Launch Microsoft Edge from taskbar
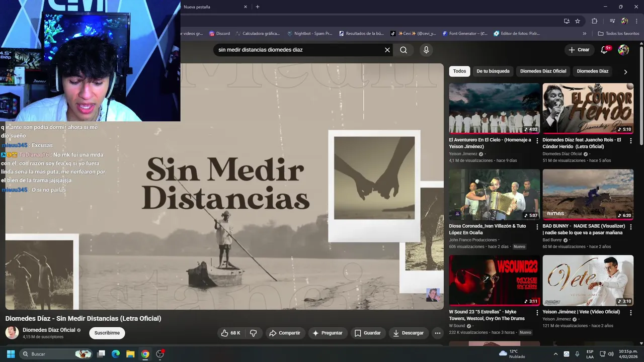 click(x=116, y=354)
